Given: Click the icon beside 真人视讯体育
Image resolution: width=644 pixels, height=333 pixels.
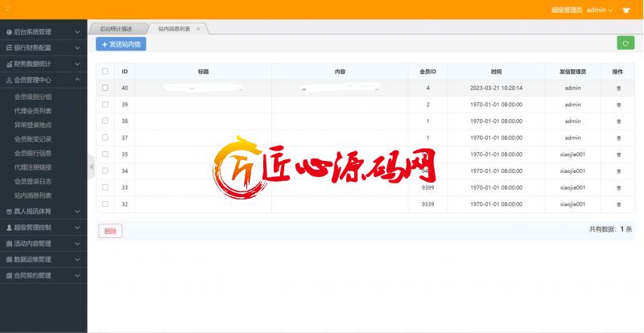Looking at the screenshot, I should point(9,212).
